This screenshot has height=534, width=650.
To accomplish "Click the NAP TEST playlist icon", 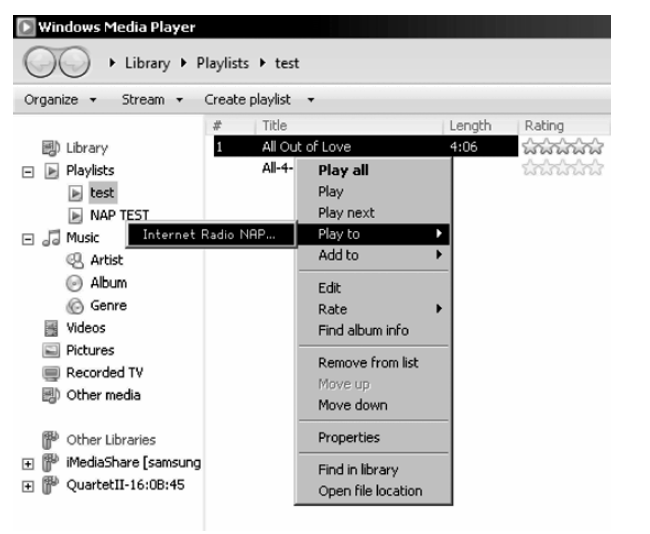I will pos(75,215).
